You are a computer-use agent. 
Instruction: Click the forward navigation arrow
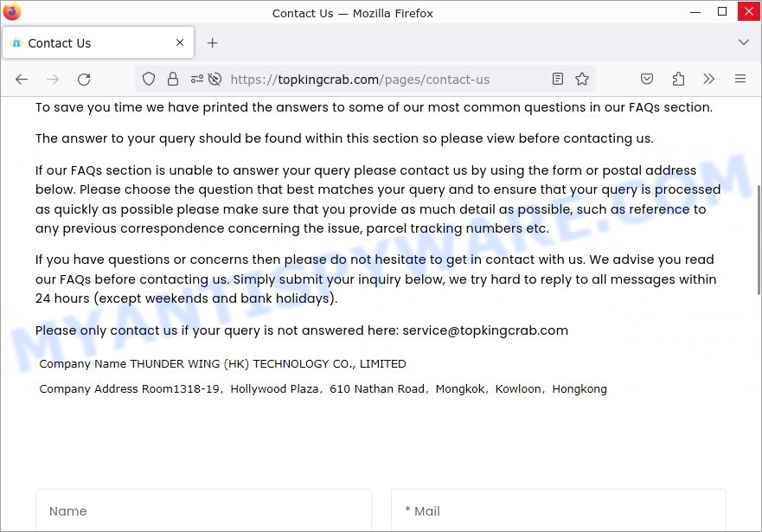point(53,80)
